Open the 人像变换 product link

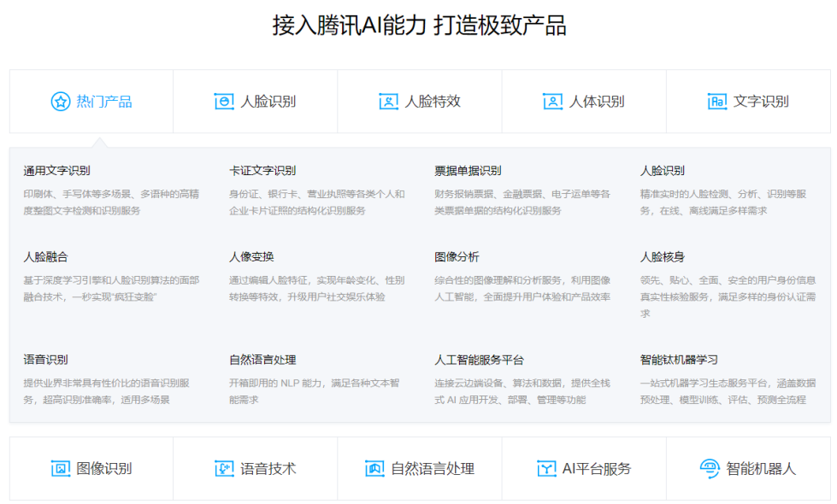click(x=251, y=257)
